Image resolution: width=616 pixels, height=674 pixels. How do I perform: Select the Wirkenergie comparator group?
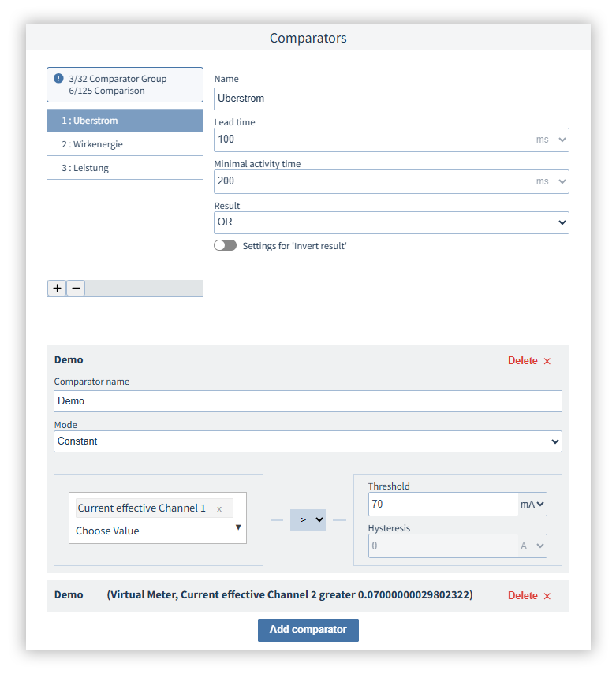click(x=125, y=144)
